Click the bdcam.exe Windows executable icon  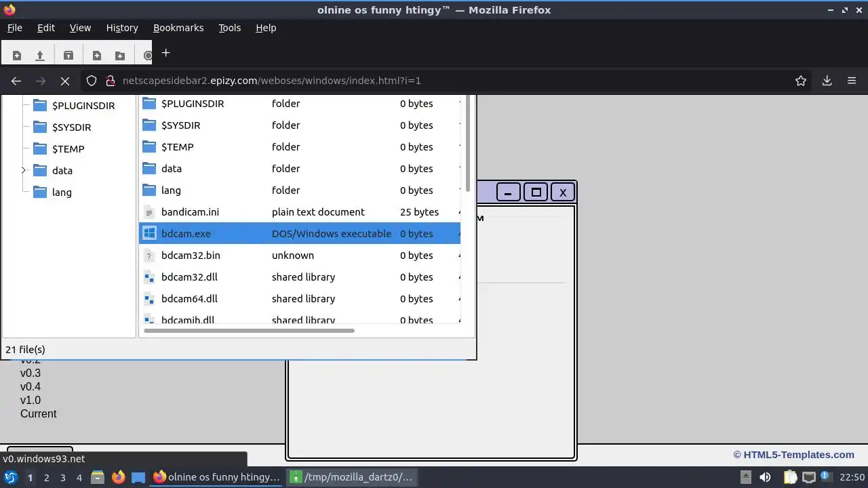(149, 234)
